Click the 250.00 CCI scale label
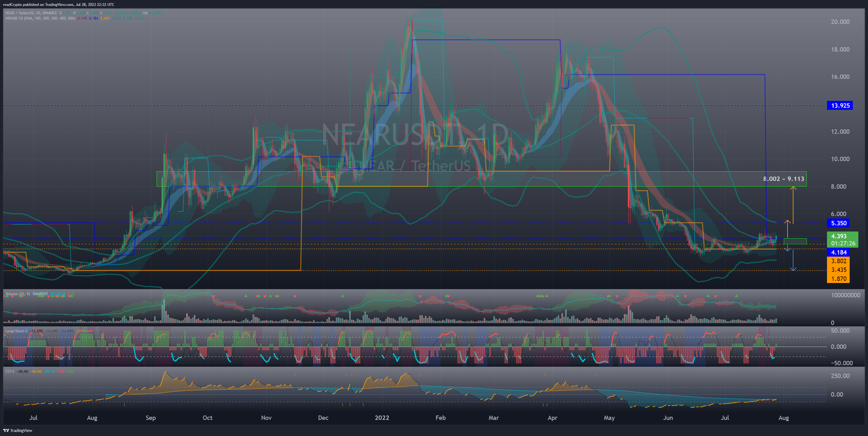Viewport: 868px width, 436px height. pos(840,376)
